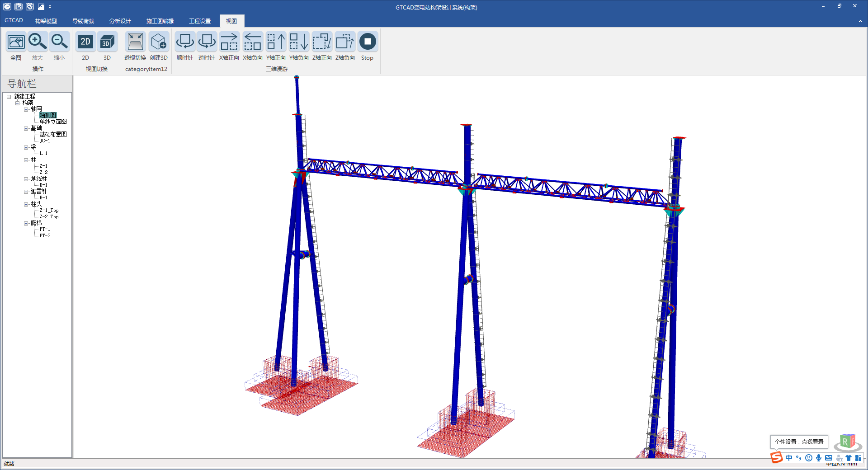Rotate the view 顺时针 clockwise
868x470 pixels.
point(184,42)
